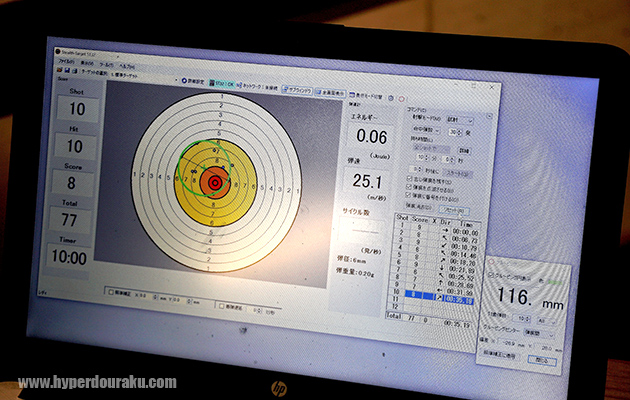This screenshot has width=630, height=400.
Task: Click the red bullseye center of target
Action: click(213, 182)
